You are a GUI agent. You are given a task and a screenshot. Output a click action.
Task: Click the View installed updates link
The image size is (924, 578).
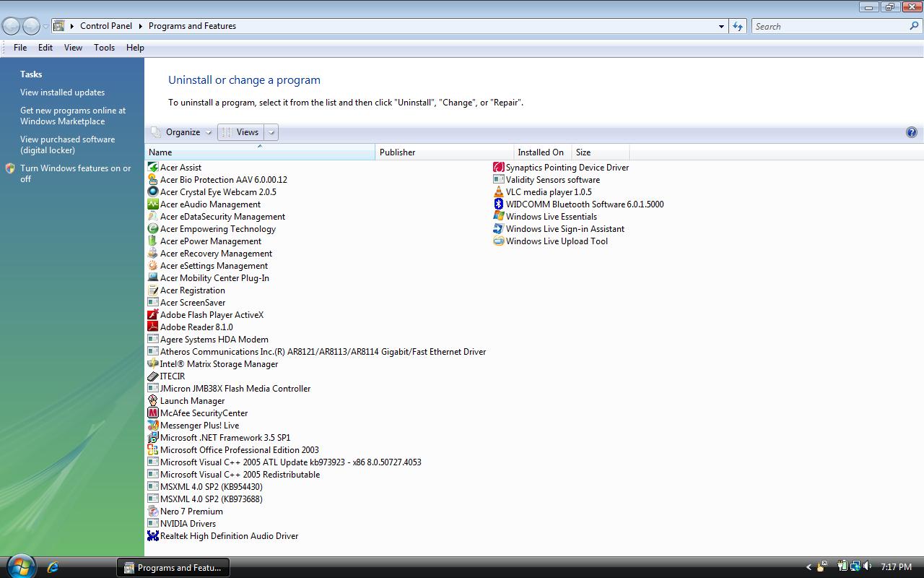pos(62,92)
